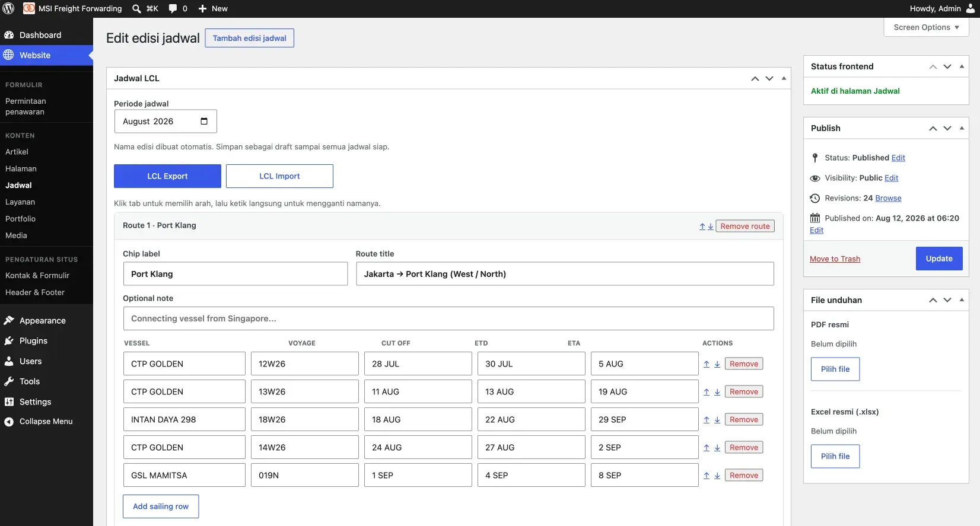The width and height of the screenshot is (980, 526).
Task: Move the 14W26 sailing row down
Action: [x=717, y=448]
